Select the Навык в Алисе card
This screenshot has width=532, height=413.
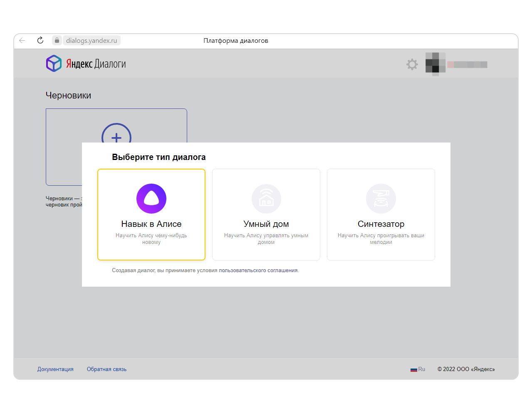tap(151, 214)
